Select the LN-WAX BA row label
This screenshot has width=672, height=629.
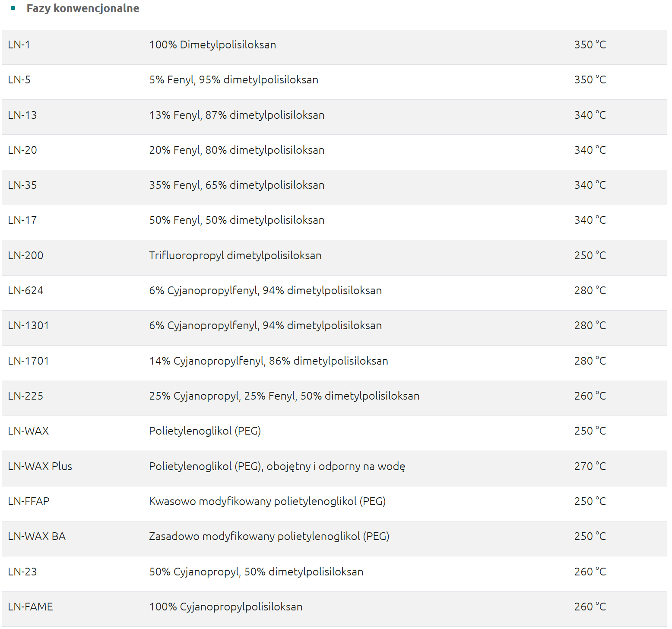[x=37, y=536]
